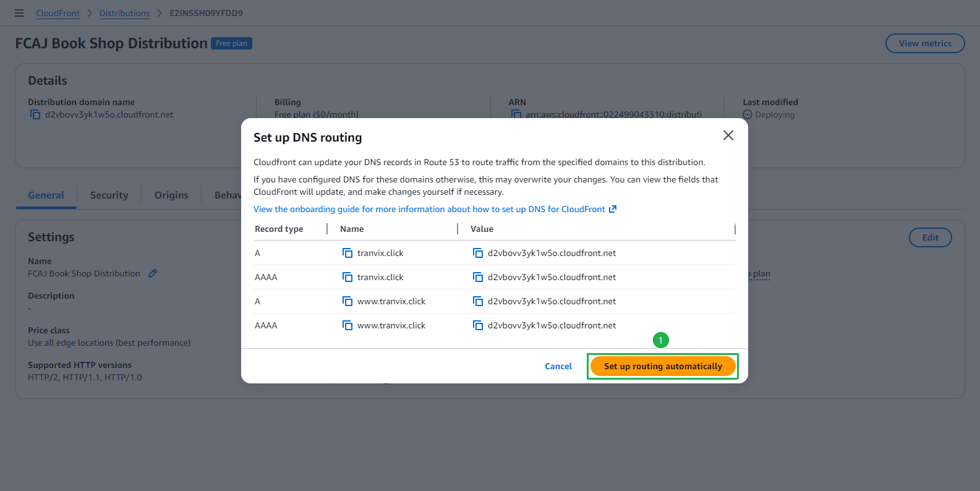Viewport: 980px width, 491px height.
Task: Copy name tranvix.click (no www) for AAAA record
Action: point(347,277)
